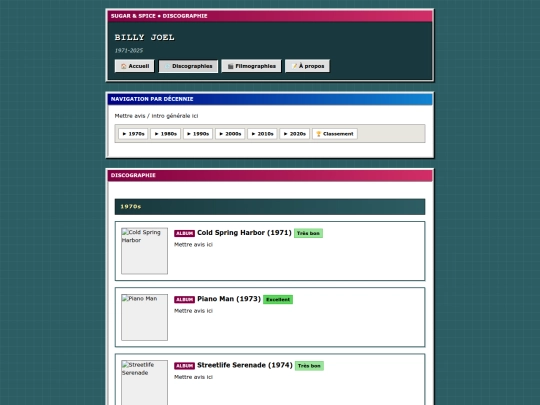Click the clapperboard icon on Filmographies
This screenshot has height=405, width=540.
(230, 66)
